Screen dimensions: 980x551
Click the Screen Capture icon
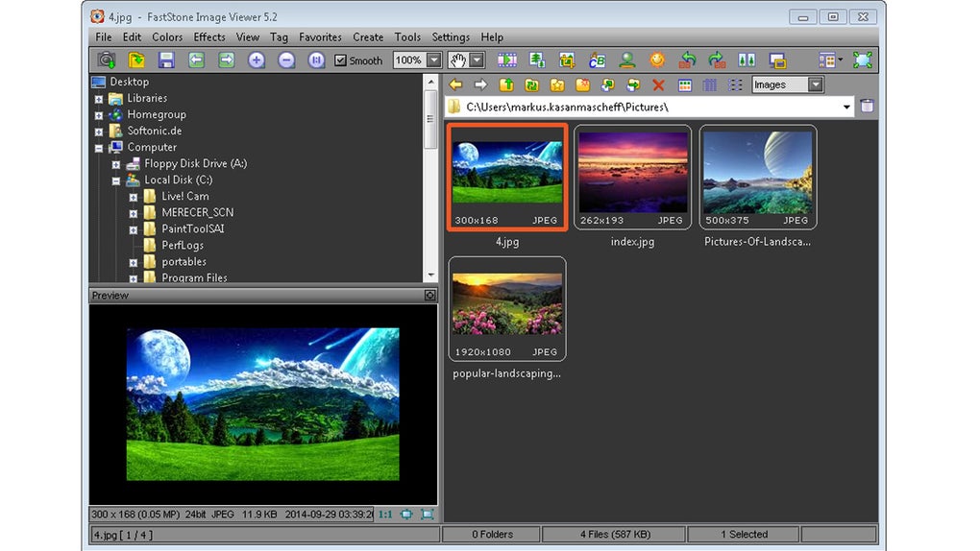tap(777, 60)
